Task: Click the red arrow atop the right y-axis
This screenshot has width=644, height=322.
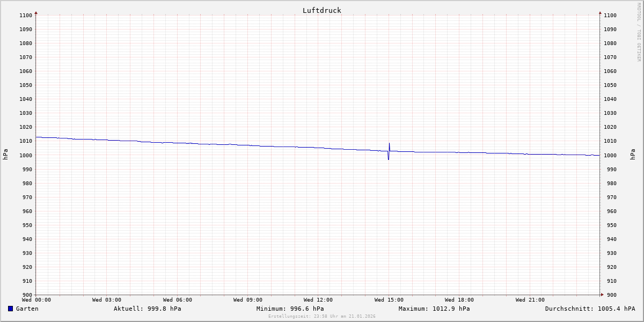Action: tap(600, 12)
